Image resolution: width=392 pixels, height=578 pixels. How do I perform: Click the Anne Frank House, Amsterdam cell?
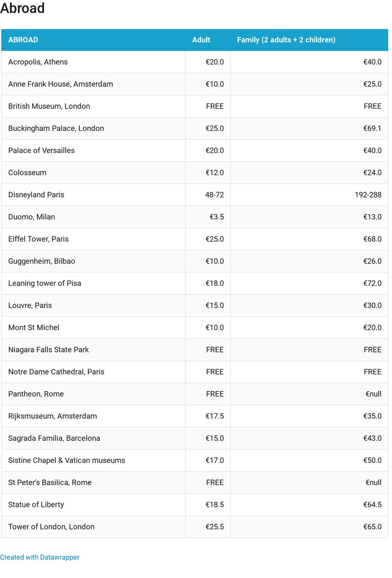coord(60,84)
